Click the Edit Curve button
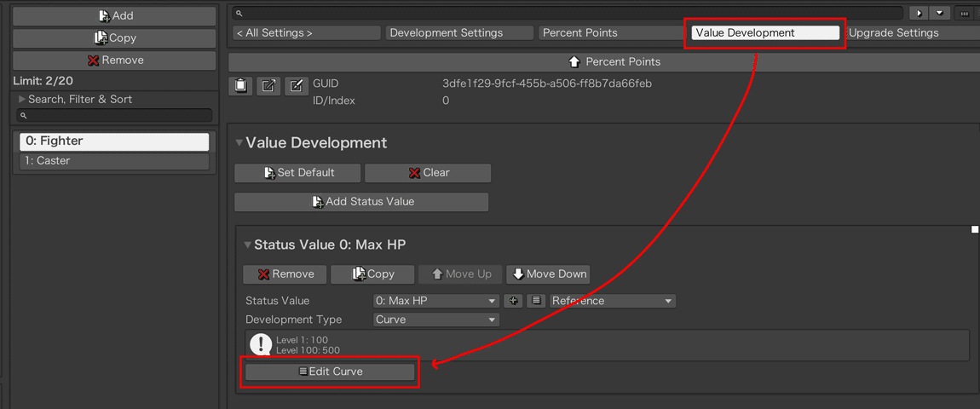 click(330, 372)
